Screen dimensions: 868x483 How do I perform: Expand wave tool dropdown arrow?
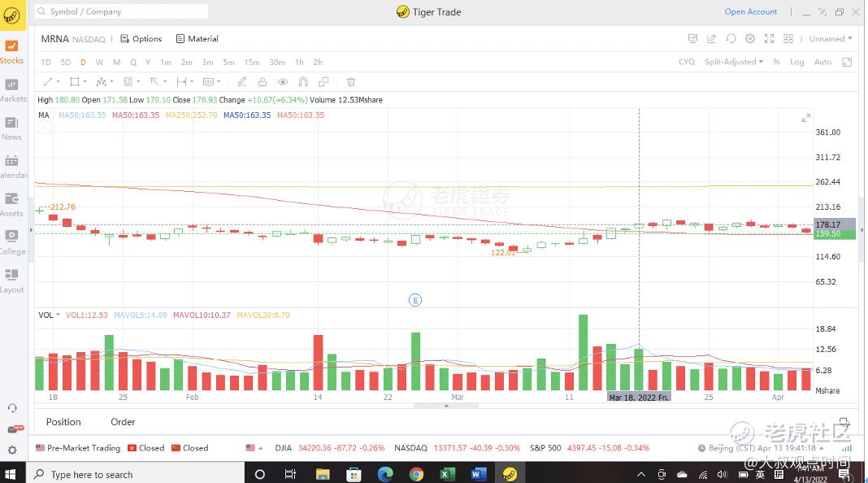coord(111,82)
